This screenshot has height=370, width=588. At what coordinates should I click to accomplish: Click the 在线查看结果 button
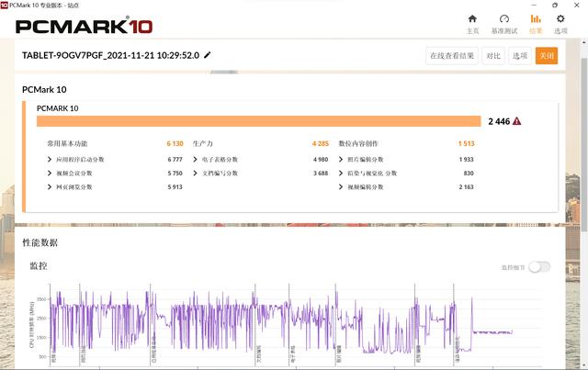[452, 55]
